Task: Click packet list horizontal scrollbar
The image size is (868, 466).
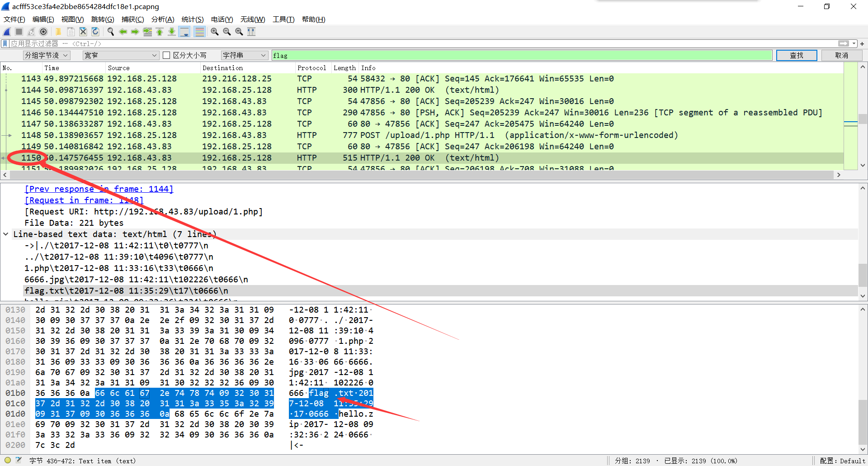Action: tap(422, 175)
